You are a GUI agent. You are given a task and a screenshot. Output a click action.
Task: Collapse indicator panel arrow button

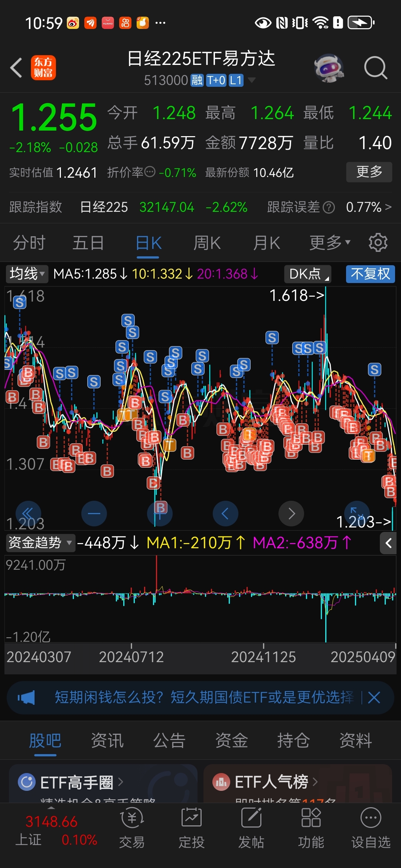pyautogui.click(x=388, y=543)
